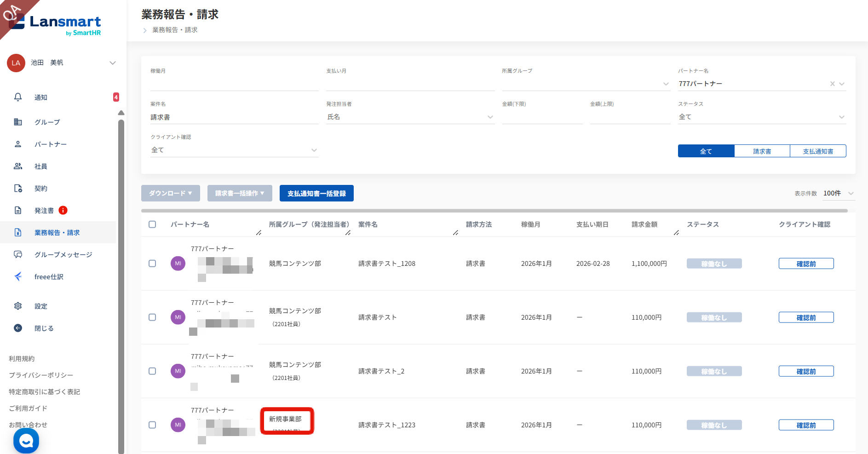Screen dimensions: 868x454
Task: Switch to the 請求書 tab
Action: [762, 151]
